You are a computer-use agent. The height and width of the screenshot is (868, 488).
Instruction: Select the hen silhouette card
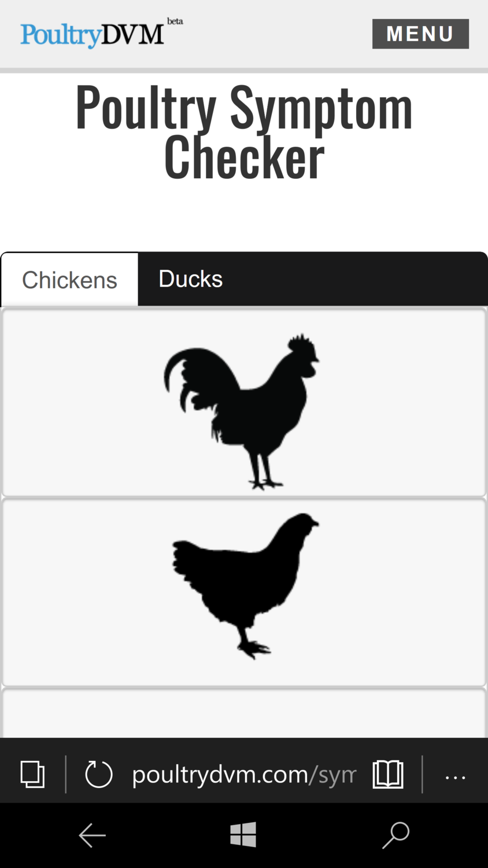click(x=244, y=593)
